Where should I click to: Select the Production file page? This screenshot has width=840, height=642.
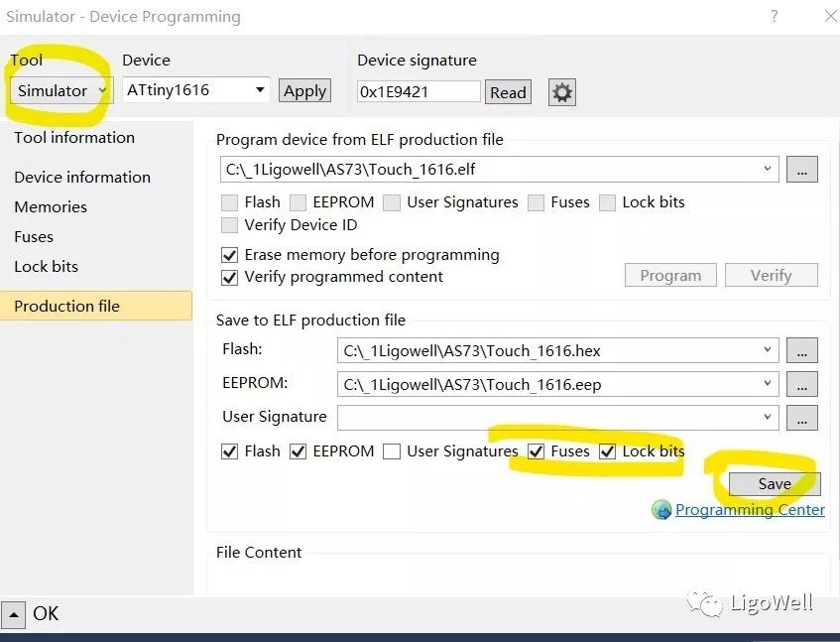tap(96, 306)
